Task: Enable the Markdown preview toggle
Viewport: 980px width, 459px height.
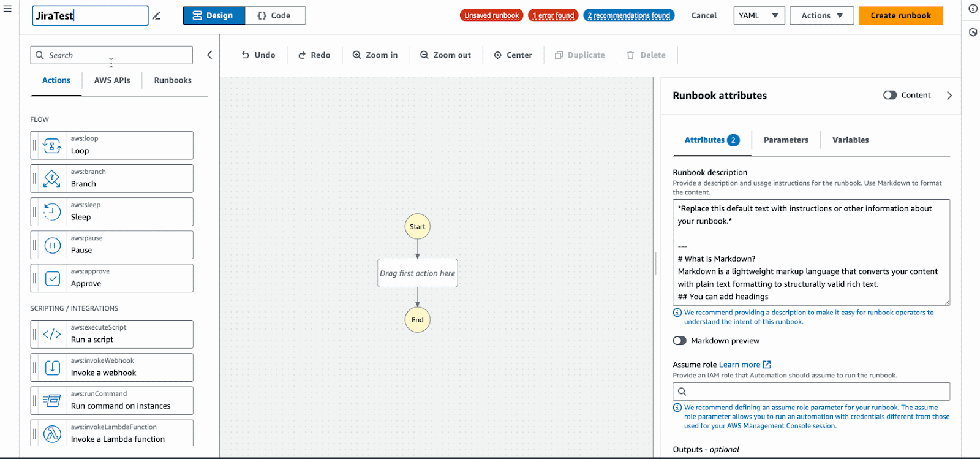Action: click(x=679, y=341)
